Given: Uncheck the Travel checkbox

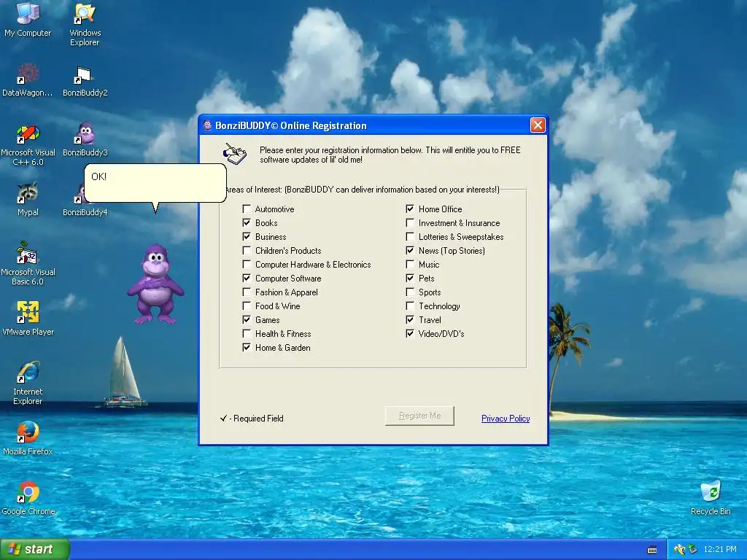Looking at the screenshot, I should (x=410, y=319).
